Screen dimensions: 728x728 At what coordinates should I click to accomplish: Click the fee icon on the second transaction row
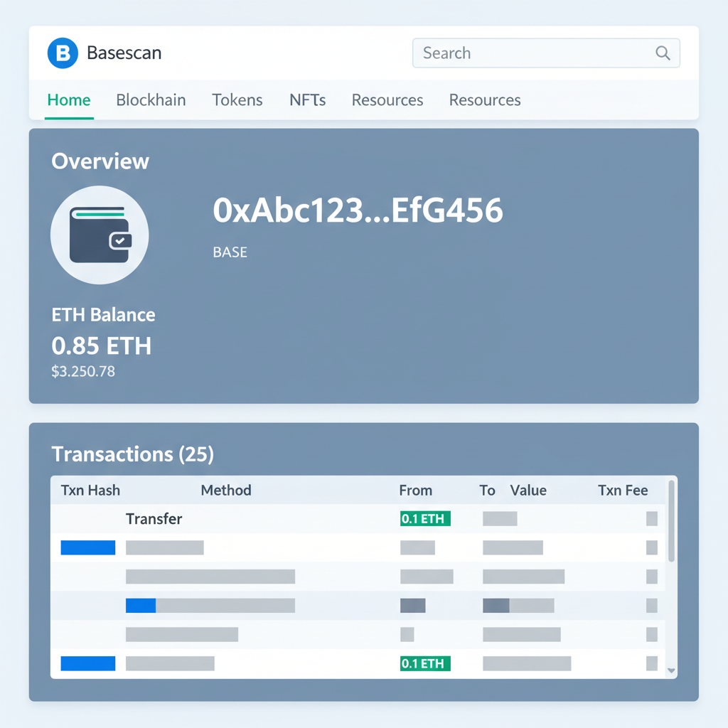(x=651, y=547)
